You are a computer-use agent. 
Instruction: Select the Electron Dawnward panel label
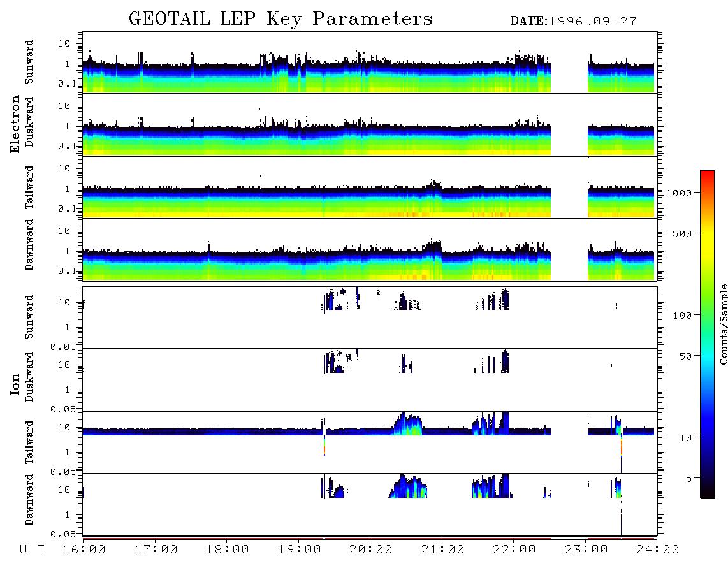coord(29,245)
